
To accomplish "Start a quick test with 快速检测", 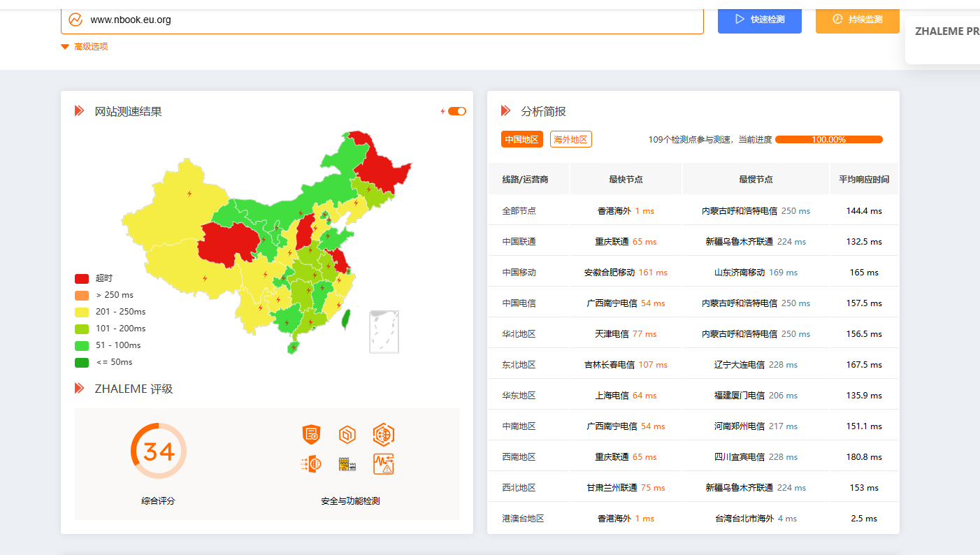I will 760,20.
